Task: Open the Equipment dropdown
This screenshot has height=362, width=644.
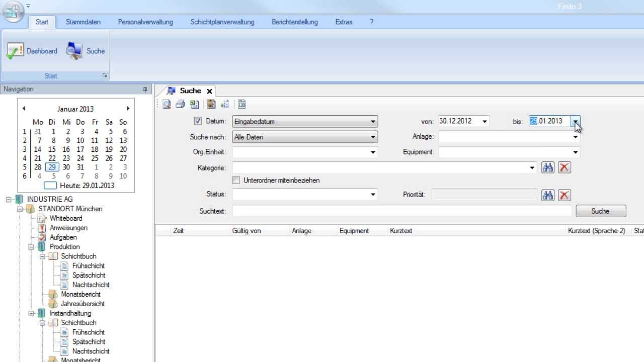Action: [576, 152]
